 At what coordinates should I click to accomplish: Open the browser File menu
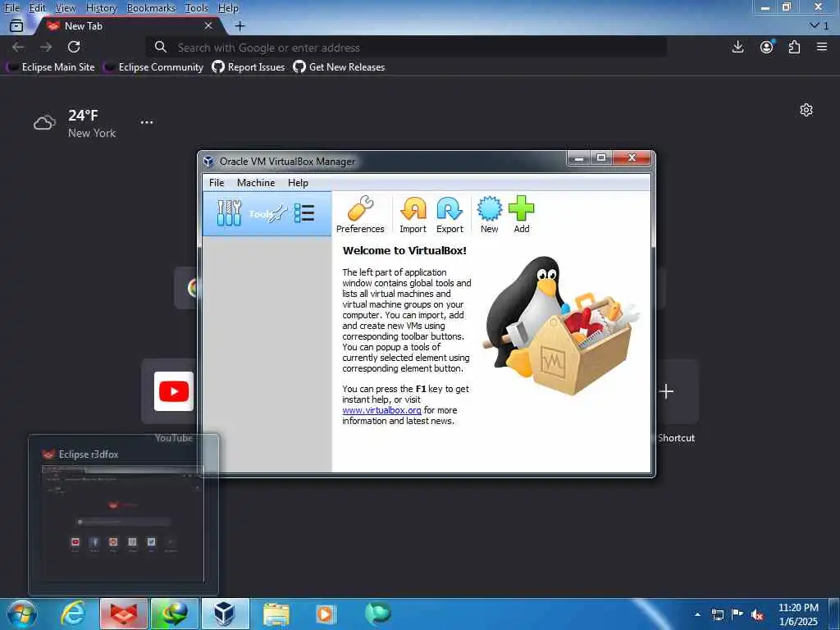pos(11,8)
